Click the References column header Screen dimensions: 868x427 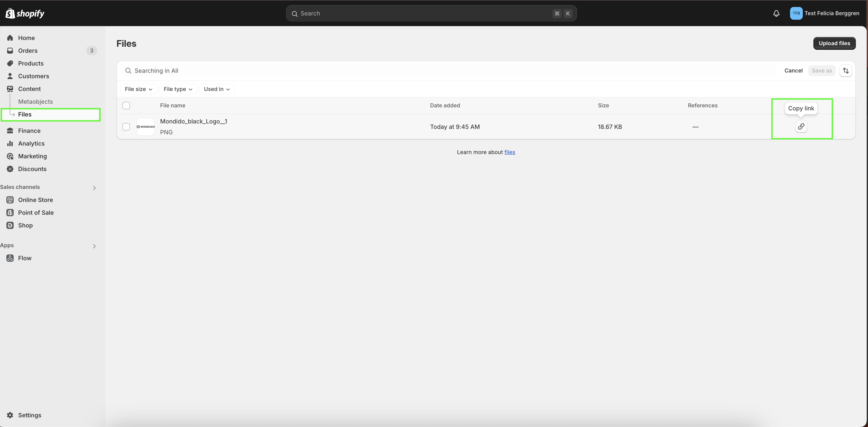click(x=702, y=106)
